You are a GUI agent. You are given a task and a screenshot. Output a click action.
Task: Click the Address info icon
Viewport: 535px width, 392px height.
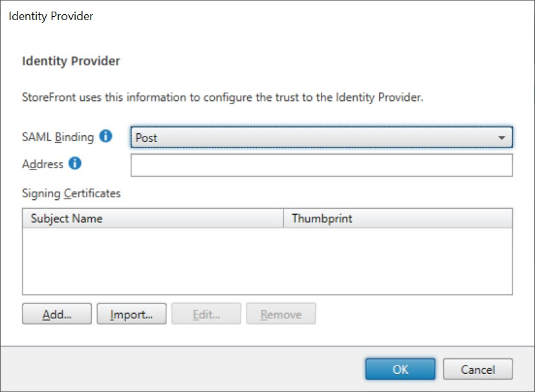tap(77, 164)
